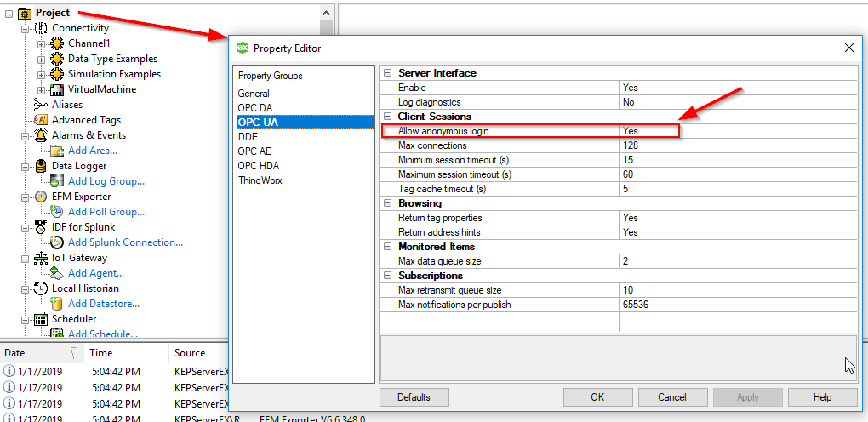Open the Add Splunk Connection link

click(x=126, y=242)
